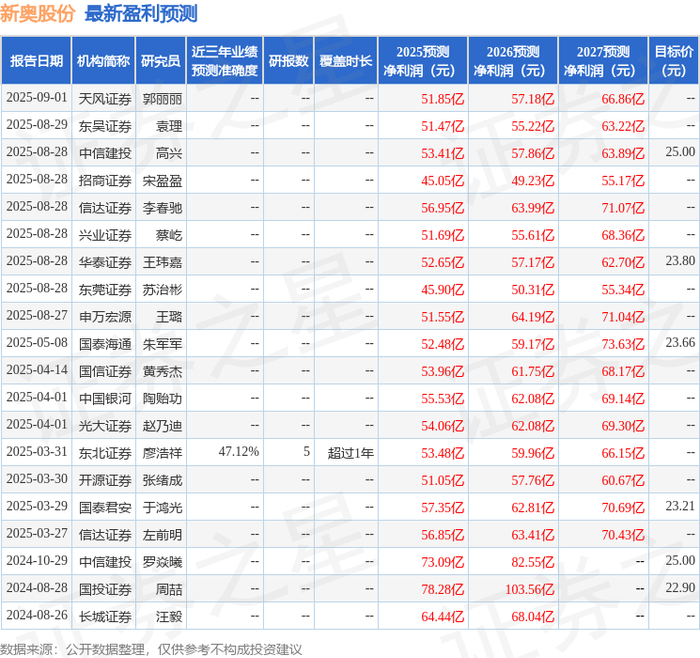This screenshot has height=658, width=700.
Task: Click 长城证券 institution cell
Action: point(105,616)
